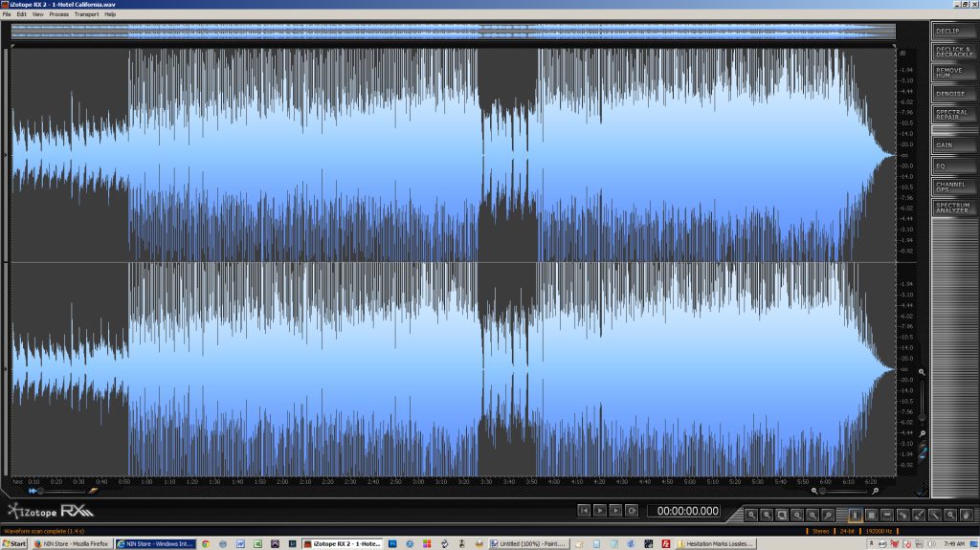
Task: Click the fifth zoom magnifier in bottom toolbar
Action: [x=812, y=515]
